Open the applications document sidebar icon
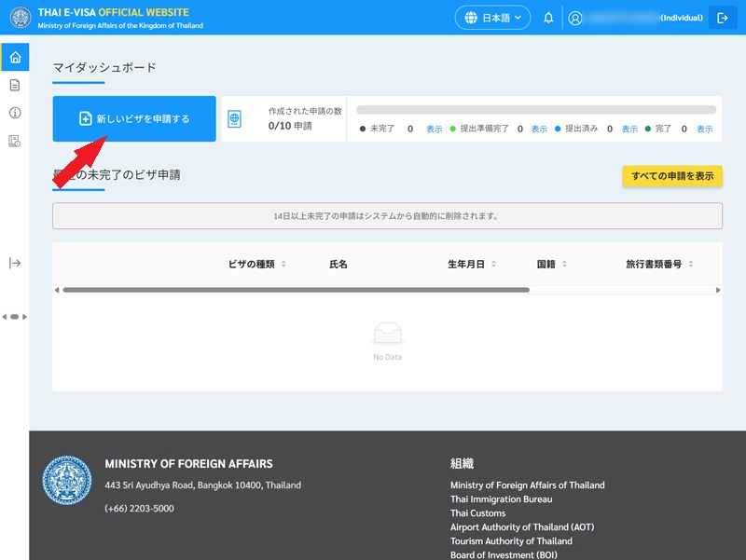 click(x=15, y=85)
